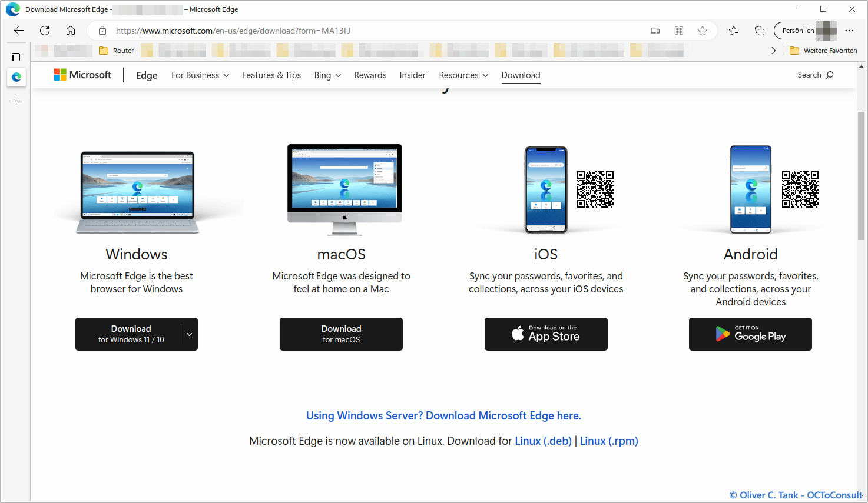Open the Insider nav item
The width and height of the screenshot is (868, 503).
pos(412,75)
